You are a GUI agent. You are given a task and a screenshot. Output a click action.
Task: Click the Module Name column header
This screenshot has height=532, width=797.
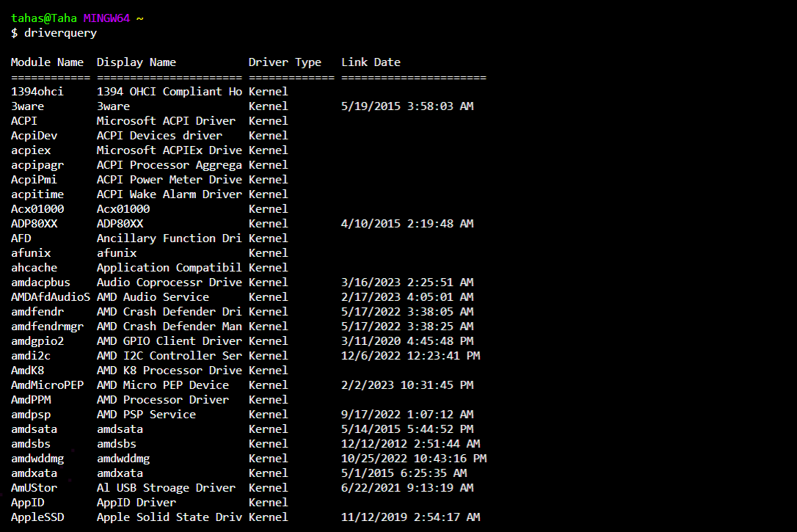[47, 62]
